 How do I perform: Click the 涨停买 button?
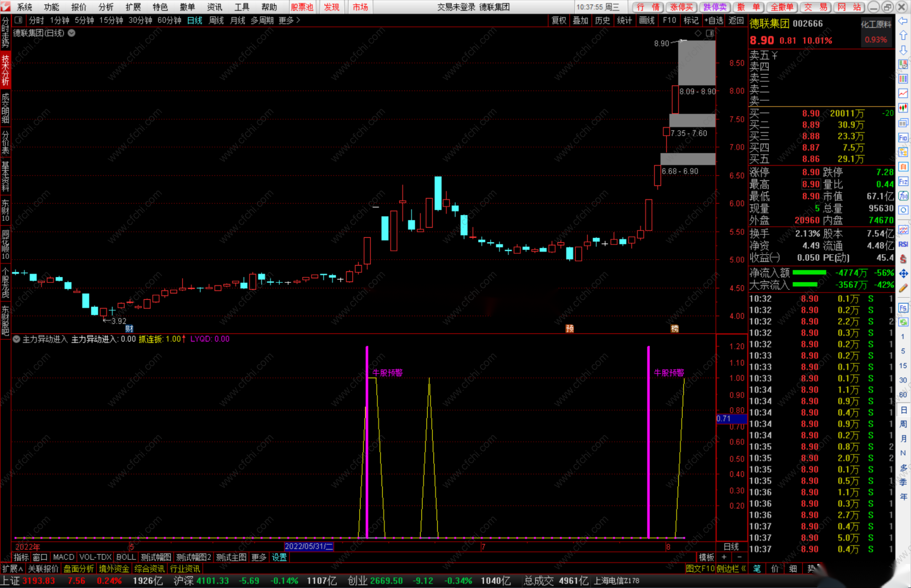click(681, 7)
